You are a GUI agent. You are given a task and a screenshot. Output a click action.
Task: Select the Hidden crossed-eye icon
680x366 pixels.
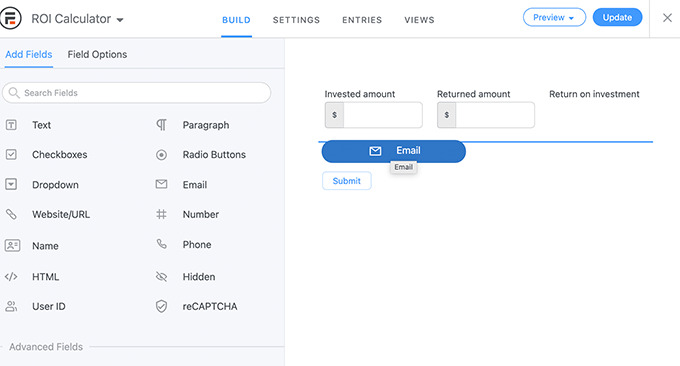coord(161,277)
